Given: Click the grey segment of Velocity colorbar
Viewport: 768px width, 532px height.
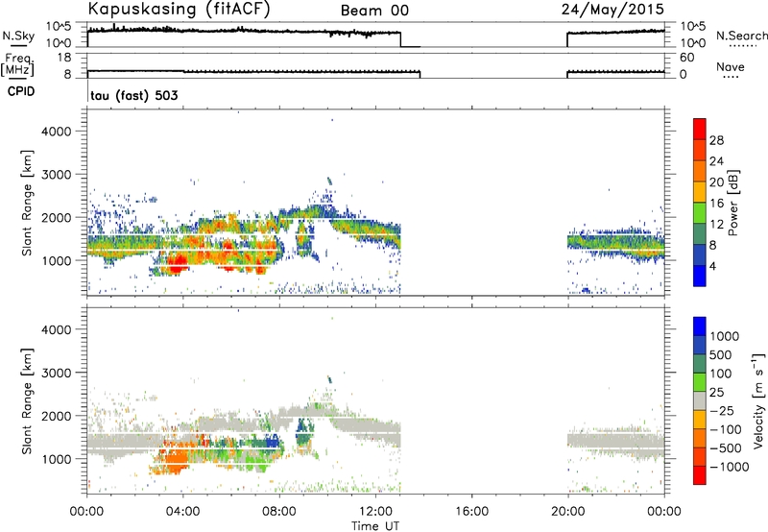Looking at the screenshot, I should coord(700,400).
